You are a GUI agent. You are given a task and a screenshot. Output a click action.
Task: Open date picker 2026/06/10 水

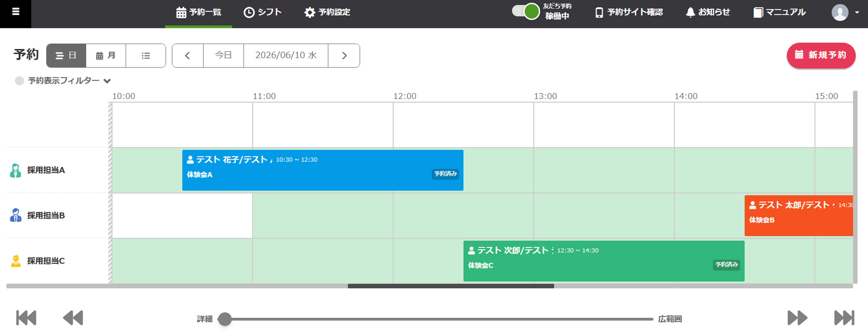click(x=286, y=55)
